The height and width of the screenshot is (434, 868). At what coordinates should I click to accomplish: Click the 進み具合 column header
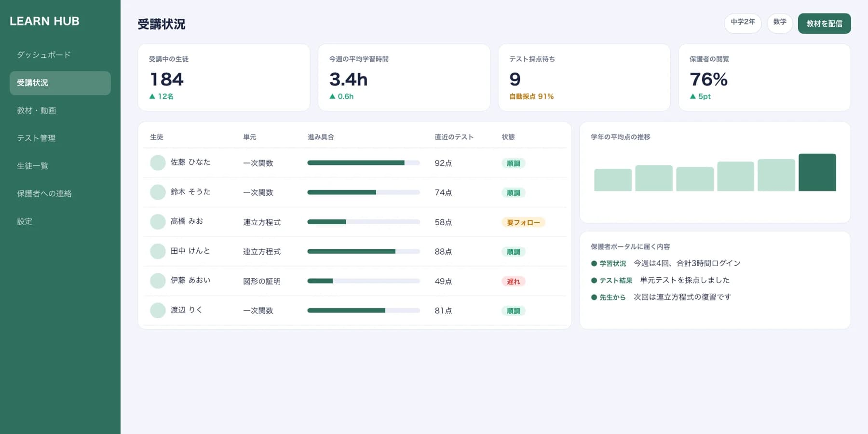click(321, 137)
